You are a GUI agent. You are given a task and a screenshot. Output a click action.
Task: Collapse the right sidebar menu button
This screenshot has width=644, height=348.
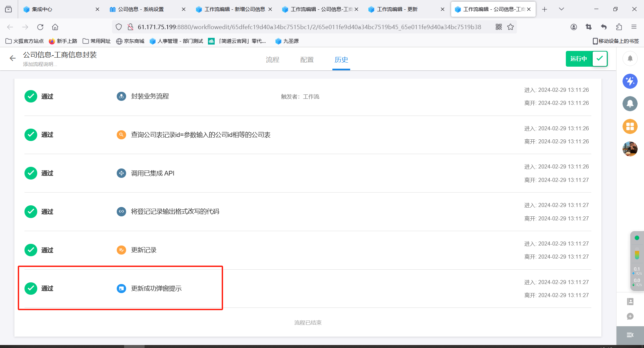630,335
